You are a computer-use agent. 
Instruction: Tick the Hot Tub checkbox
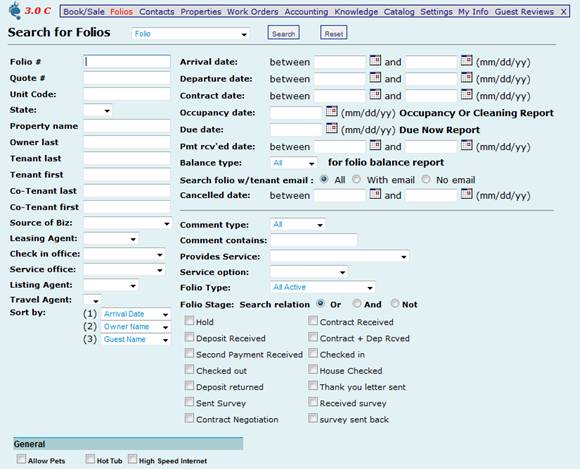(x=90, y=459)
